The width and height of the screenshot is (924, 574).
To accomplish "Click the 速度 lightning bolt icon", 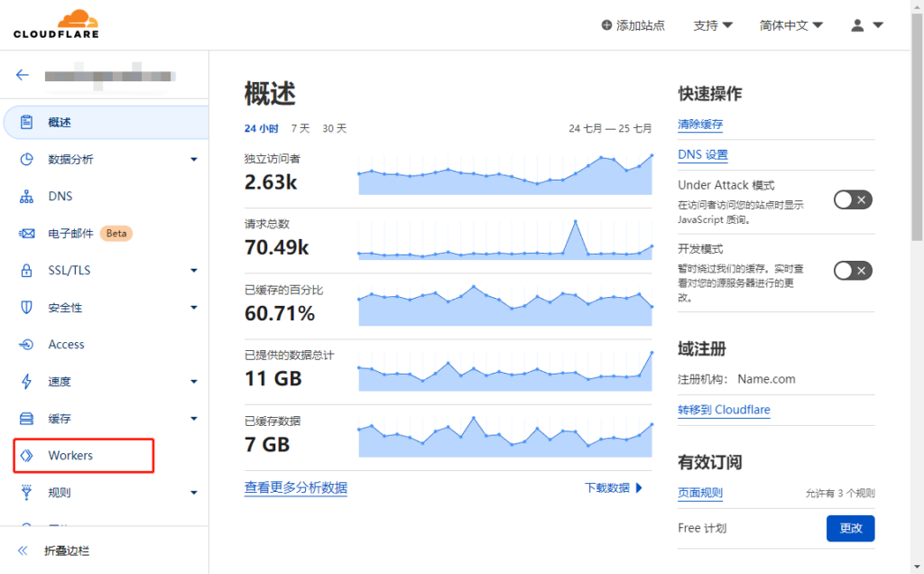I will [x=27, y=382].
